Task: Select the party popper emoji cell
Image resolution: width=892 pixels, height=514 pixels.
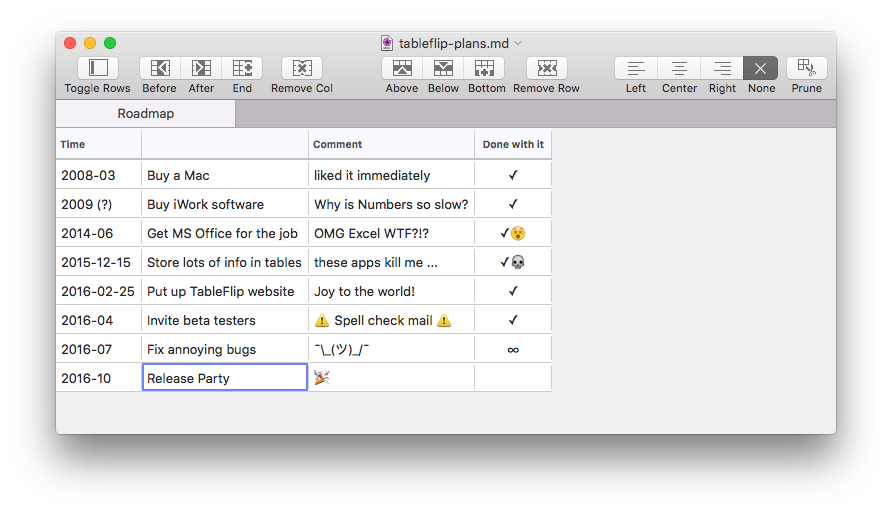Action: (391, 378)
